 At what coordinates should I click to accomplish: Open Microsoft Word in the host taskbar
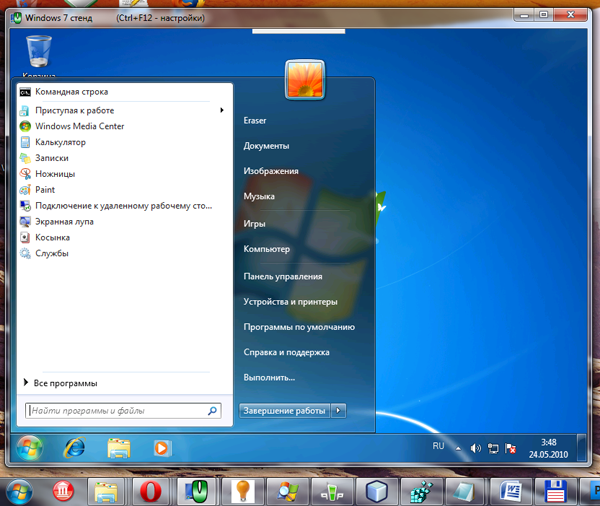point(510,491)
